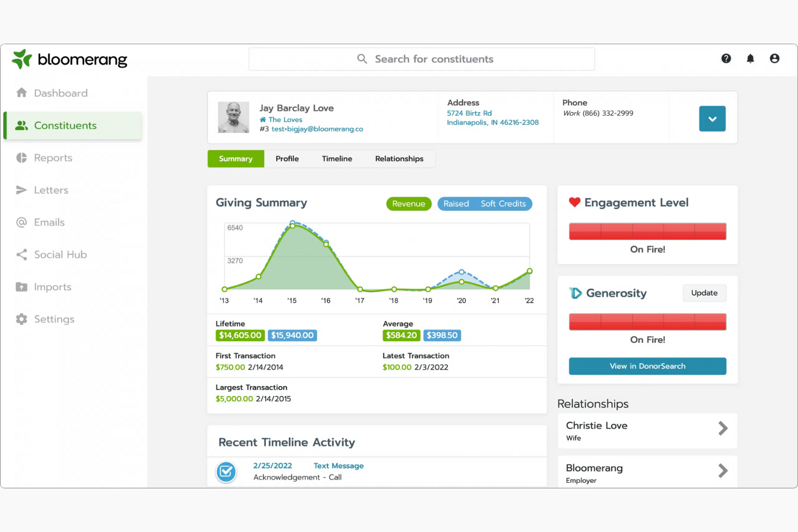The image size is (798, 532).
Task: Open the 5724 Birtz Rd address link
Action: point(469,113)
